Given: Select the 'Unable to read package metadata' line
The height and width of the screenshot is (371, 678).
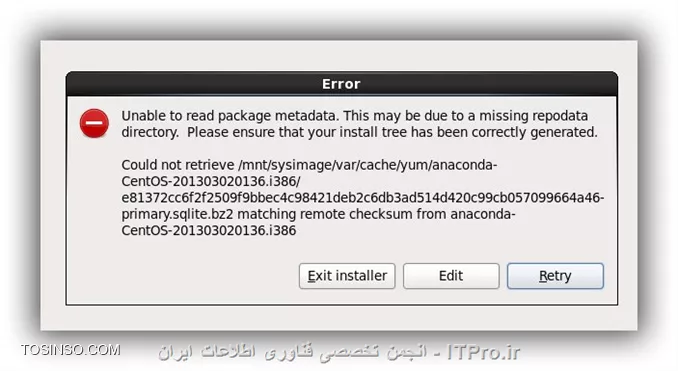Looking at the screenshot, I should coord(355,116).
